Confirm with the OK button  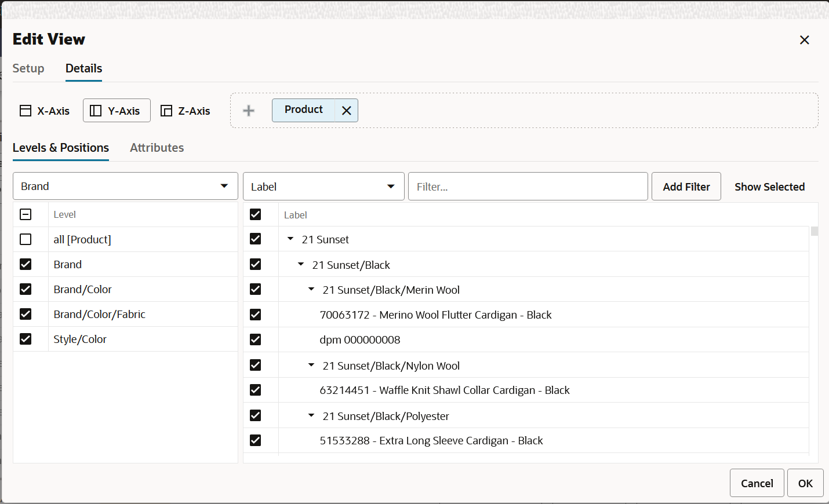(805, 483)
